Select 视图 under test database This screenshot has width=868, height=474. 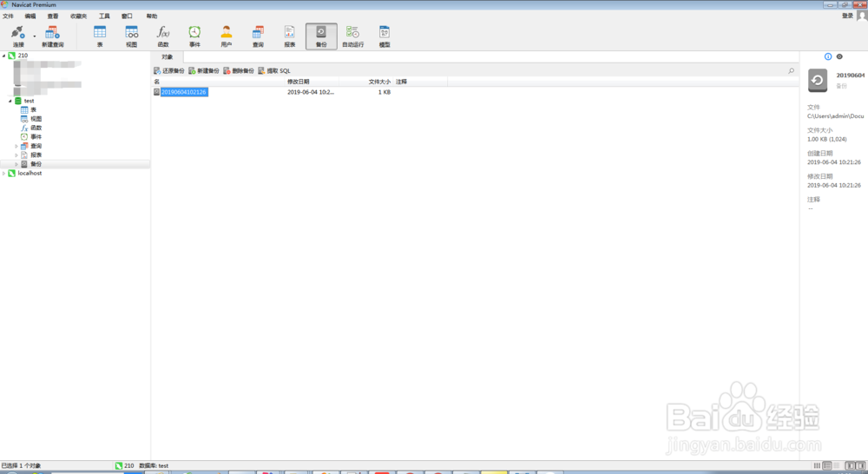click(36, 118)
